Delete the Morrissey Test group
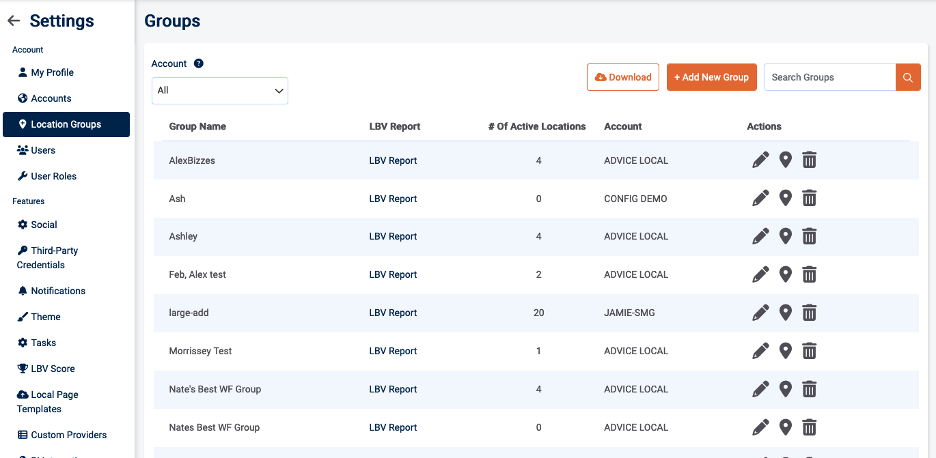The width and height of the screenshot is (936, 458). pyautogui.click(x=810, y=351)
